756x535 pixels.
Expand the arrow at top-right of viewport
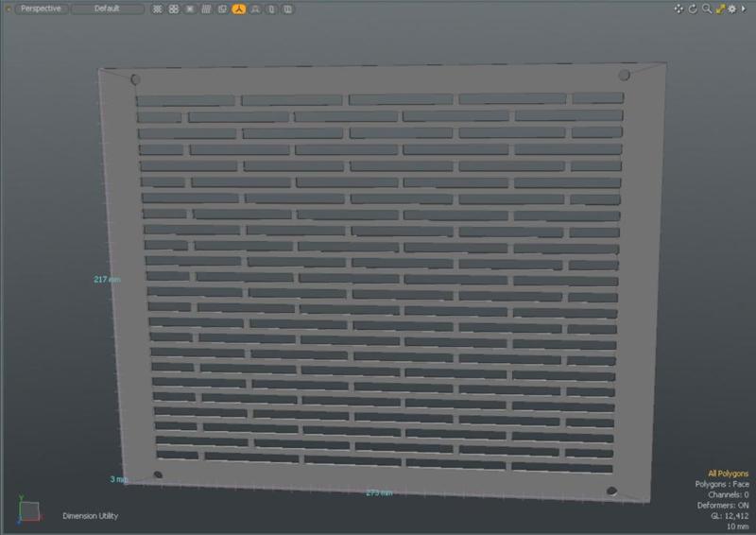coord(744,9)
